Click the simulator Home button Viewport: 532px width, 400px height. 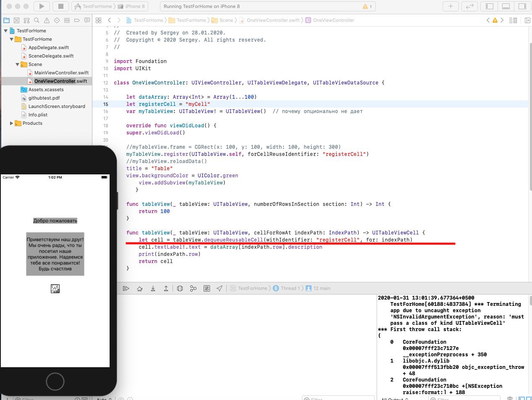55,382
